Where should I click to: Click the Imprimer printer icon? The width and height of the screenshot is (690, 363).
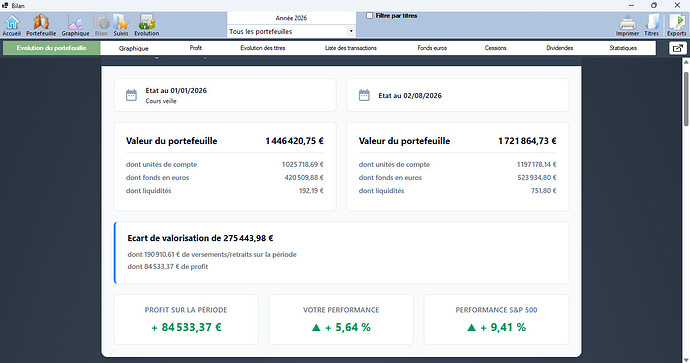click(x=628, y=26)
